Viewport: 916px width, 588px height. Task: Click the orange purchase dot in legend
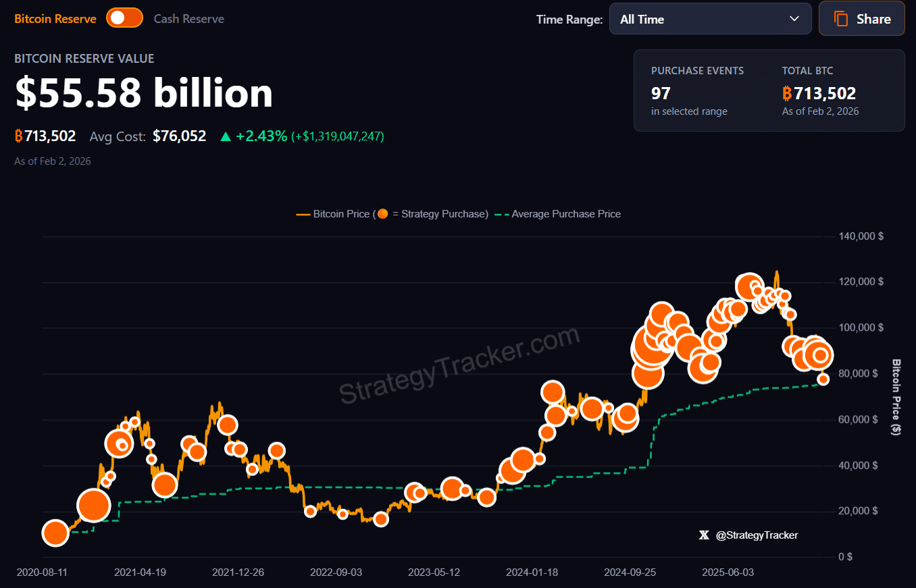click(383, 214)
